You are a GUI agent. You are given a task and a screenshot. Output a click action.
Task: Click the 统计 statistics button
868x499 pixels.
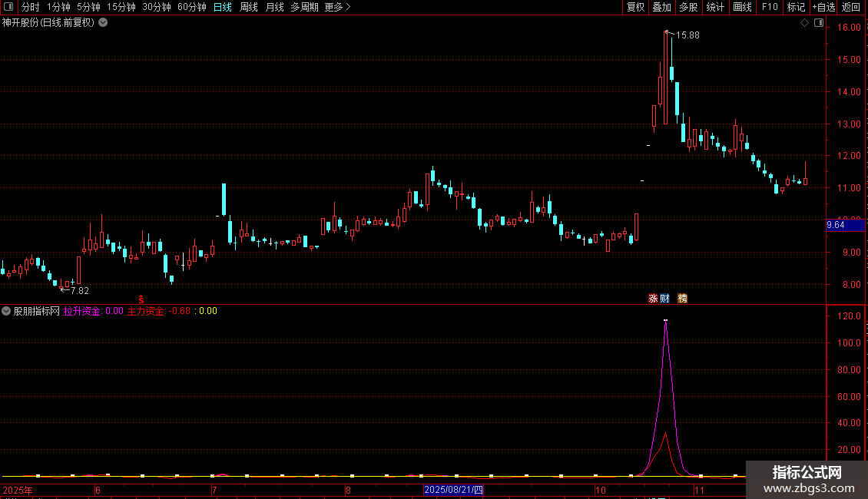click(x=715, y=7)
